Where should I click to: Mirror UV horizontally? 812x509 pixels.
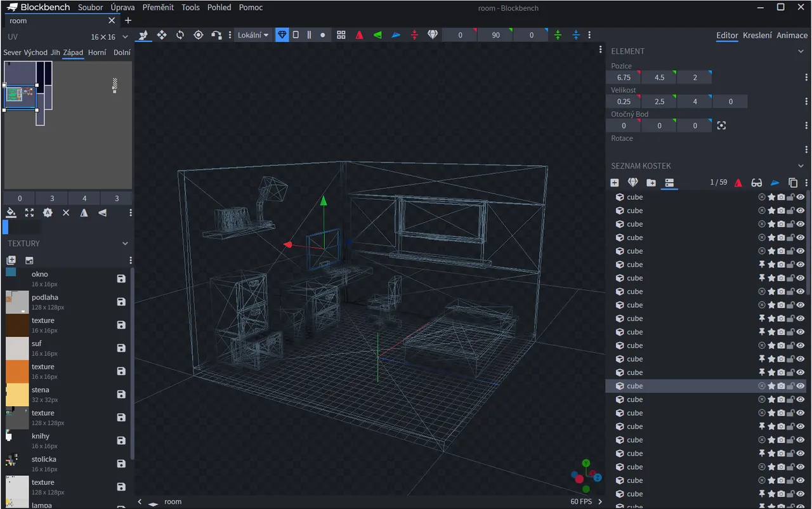(84, 213)
